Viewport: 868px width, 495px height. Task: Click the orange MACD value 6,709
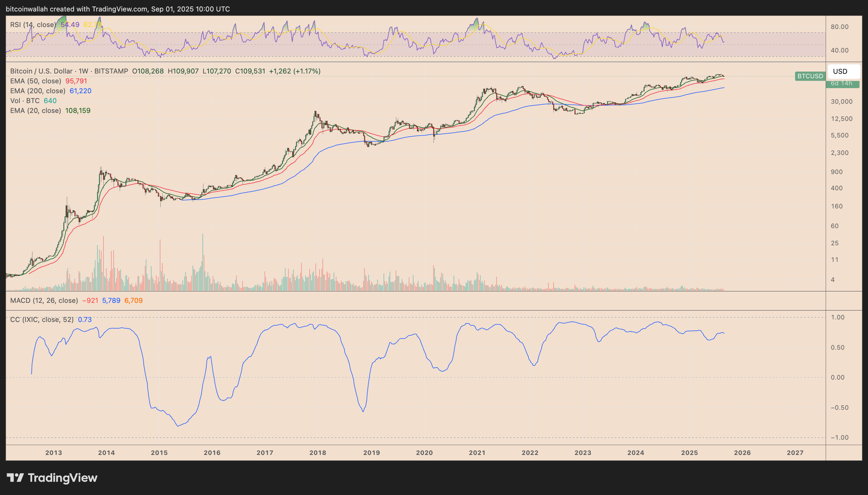(134, 301)
